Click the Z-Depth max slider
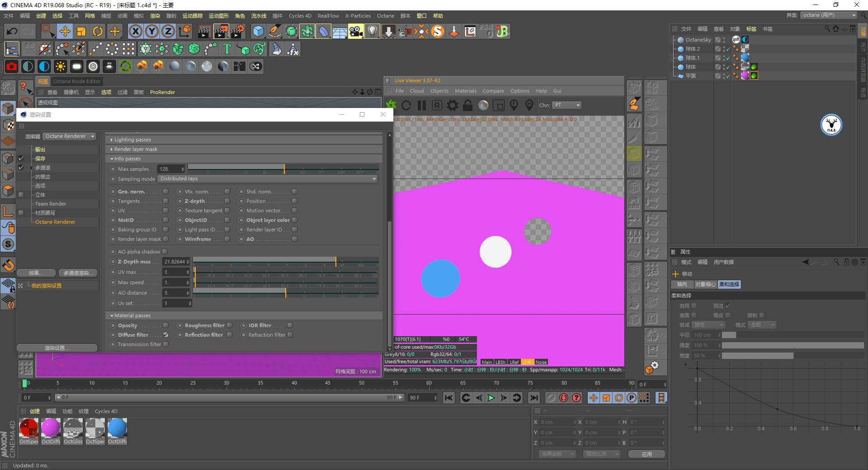Image resolution: width=868 pixels, height=470 pixels. click(286, 262)
